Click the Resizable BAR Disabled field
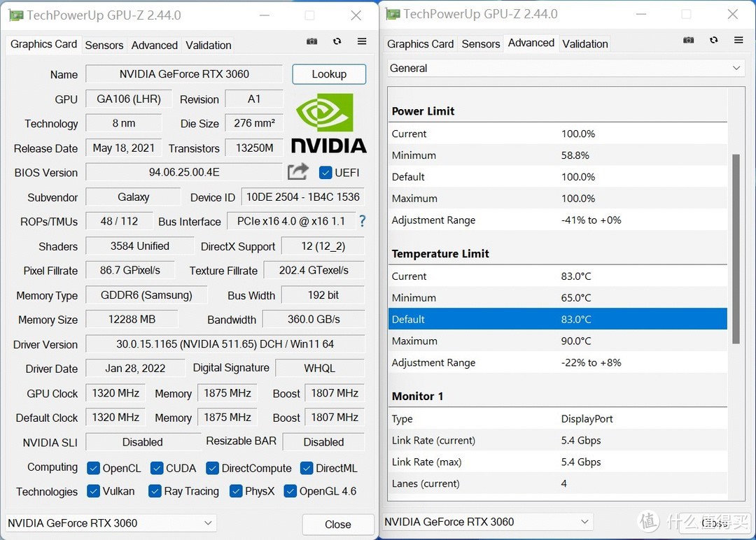 (323, 442)
